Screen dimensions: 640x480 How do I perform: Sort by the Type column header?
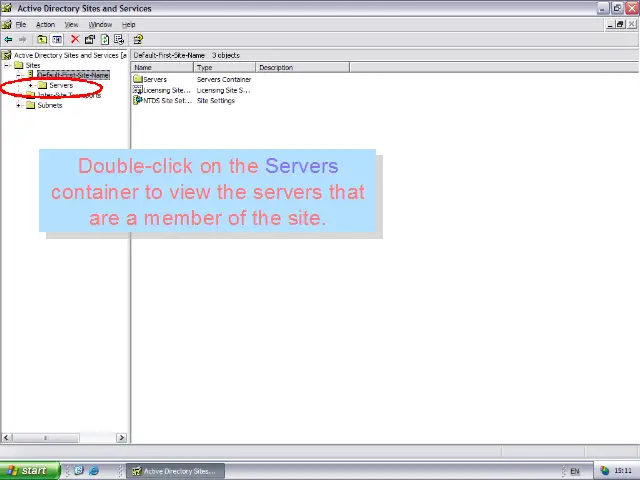(224, 67)
